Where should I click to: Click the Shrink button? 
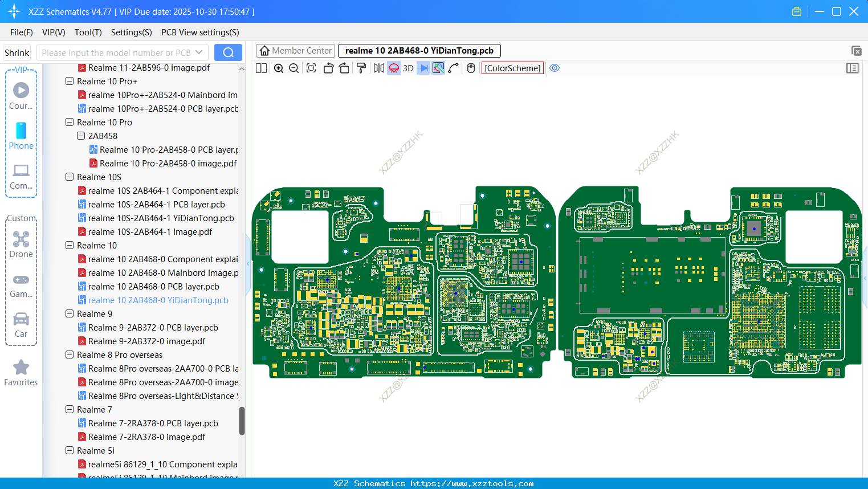tap(17, 52)
